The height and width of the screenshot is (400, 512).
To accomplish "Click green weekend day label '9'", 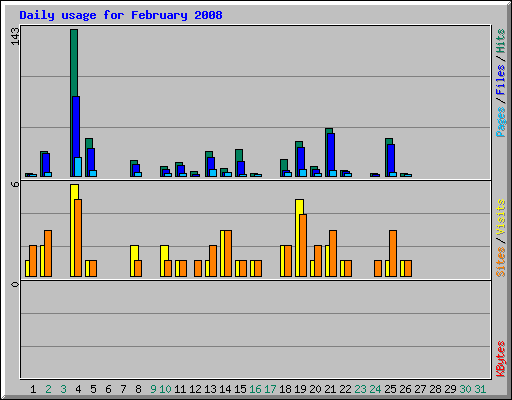I will point(153,389).
